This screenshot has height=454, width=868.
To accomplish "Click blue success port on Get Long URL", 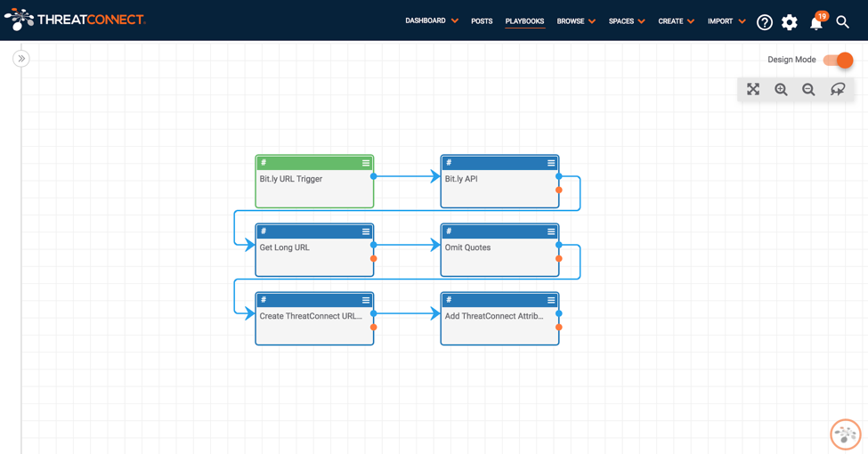I will [374, 245].
